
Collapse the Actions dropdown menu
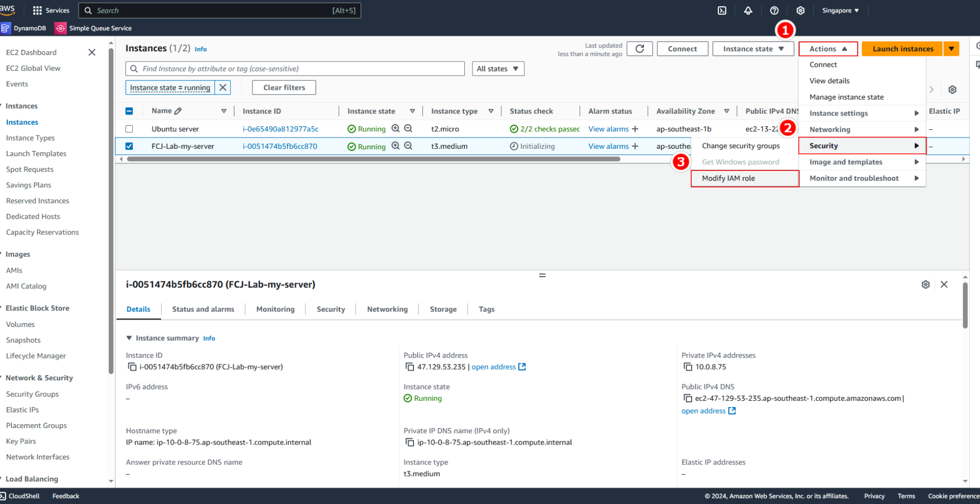tap(828, 49)
